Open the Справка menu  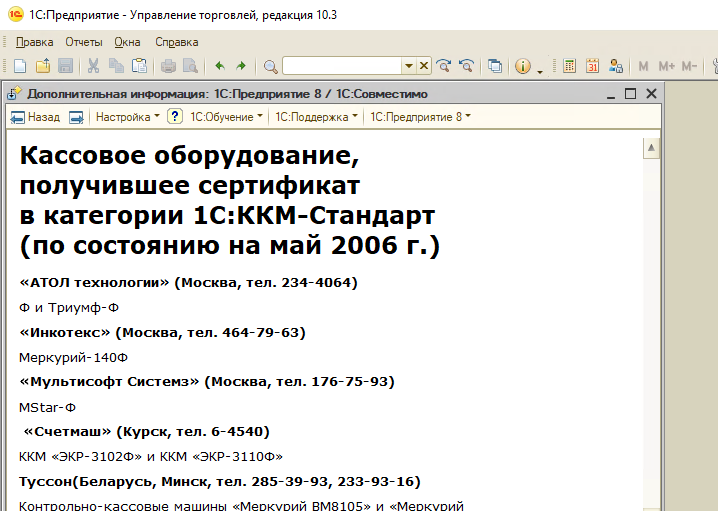click(177, 42)
